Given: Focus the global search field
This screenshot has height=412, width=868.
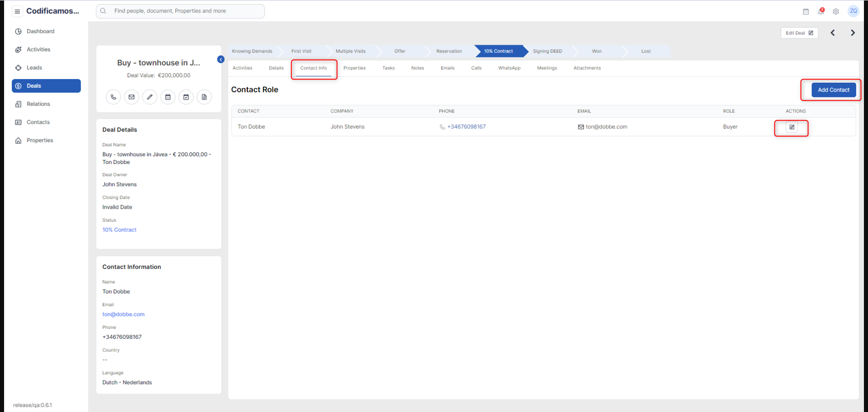Looking at the screenshot, I should point(181,11).
